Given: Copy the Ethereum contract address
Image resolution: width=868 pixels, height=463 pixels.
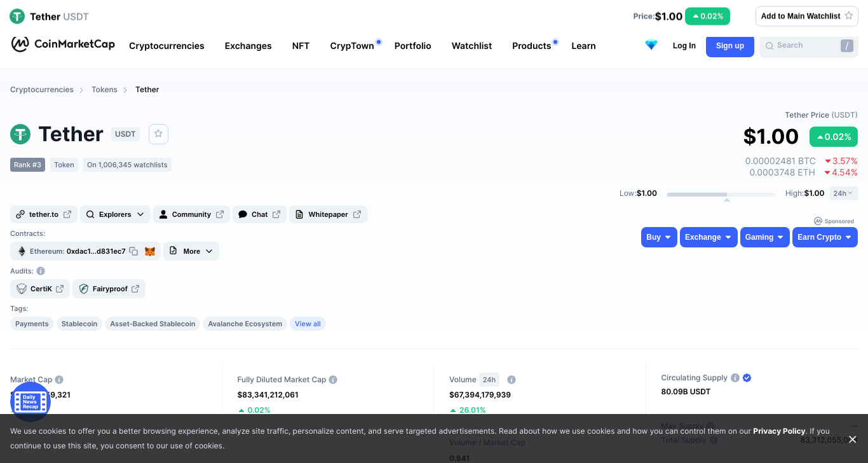Looking at the screenshot, I should pos(133,251).
